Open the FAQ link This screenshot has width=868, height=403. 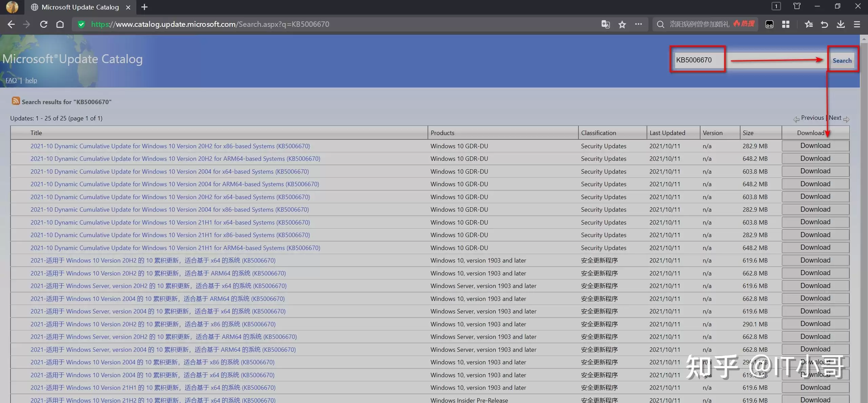11,80
